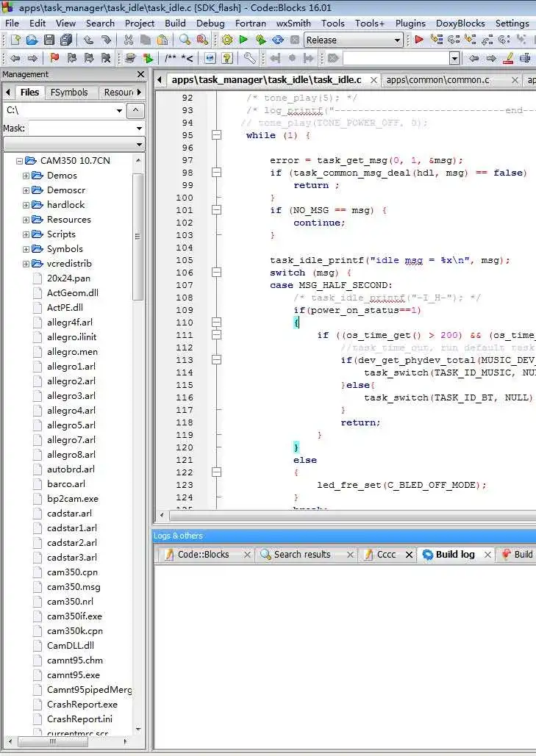Image resolution: width=536 pixels, height=756 pixels.
Task: Open Find with the magnifier icon
Action: click(x=185, y=40)
